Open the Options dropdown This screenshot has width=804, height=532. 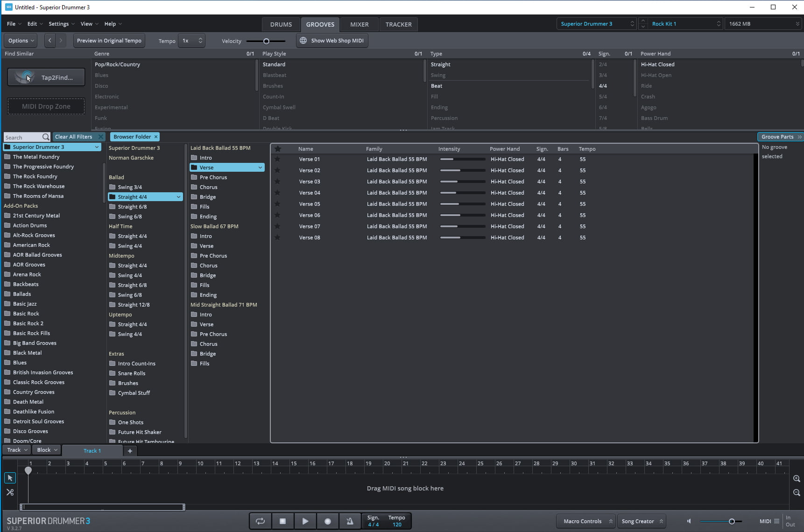20,41
